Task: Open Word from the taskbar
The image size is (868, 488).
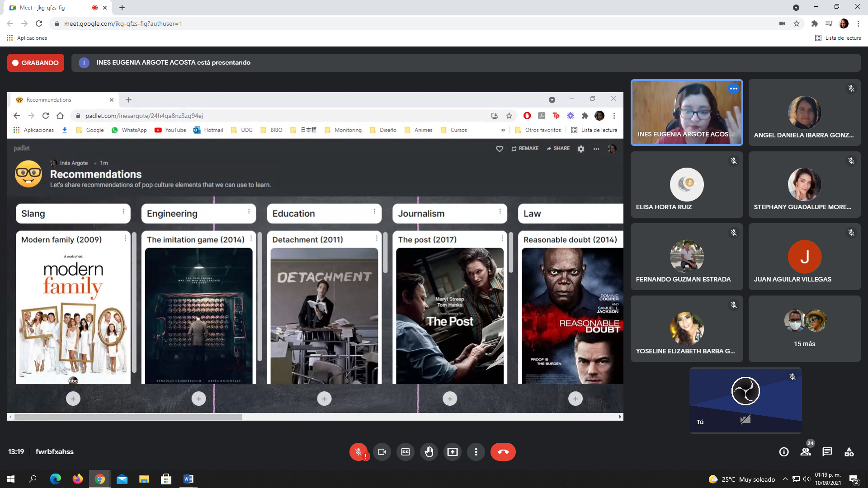Action: point(189,479)
